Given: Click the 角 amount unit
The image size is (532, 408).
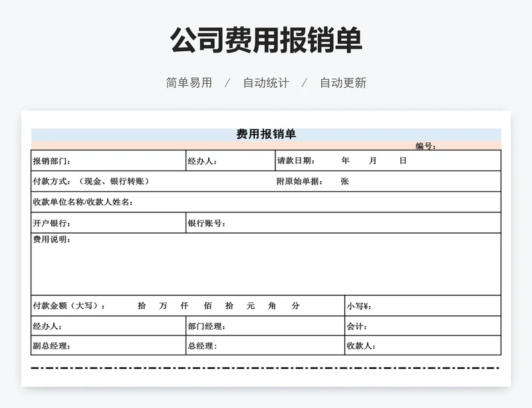Looking at the screenshot, I should tap(272, 306).
